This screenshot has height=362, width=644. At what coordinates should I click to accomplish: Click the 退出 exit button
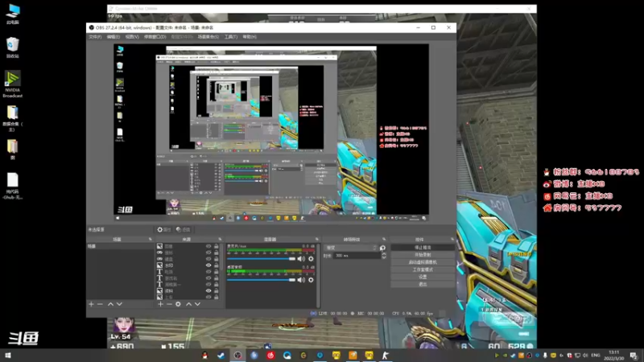(x=423, y=284)
